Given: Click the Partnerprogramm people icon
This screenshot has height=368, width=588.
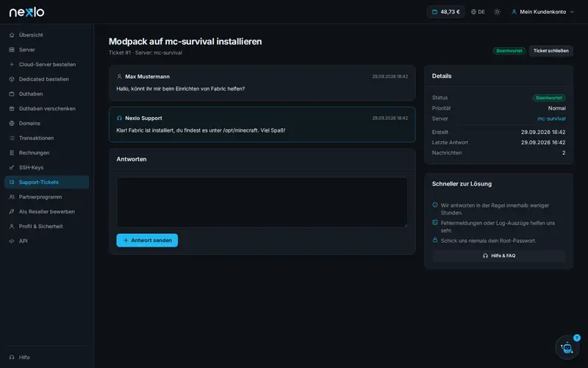Looking at the screenshot, I should [12, 197].
